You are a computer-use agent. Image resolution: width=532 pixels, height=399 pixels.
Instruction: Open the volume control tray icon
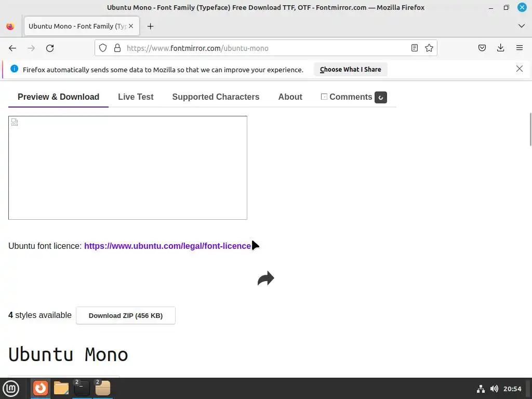(x=494, y=389)
